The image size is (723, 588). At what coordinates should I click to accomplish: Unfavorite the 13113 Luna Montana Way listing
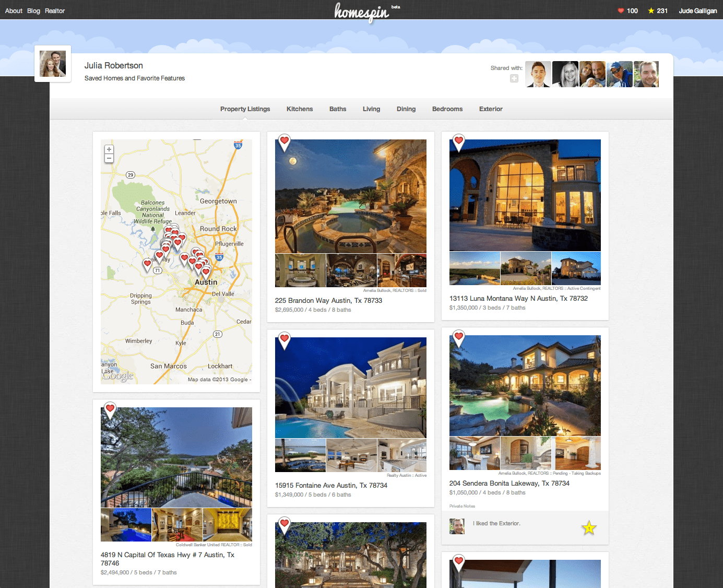coord(459,141)
